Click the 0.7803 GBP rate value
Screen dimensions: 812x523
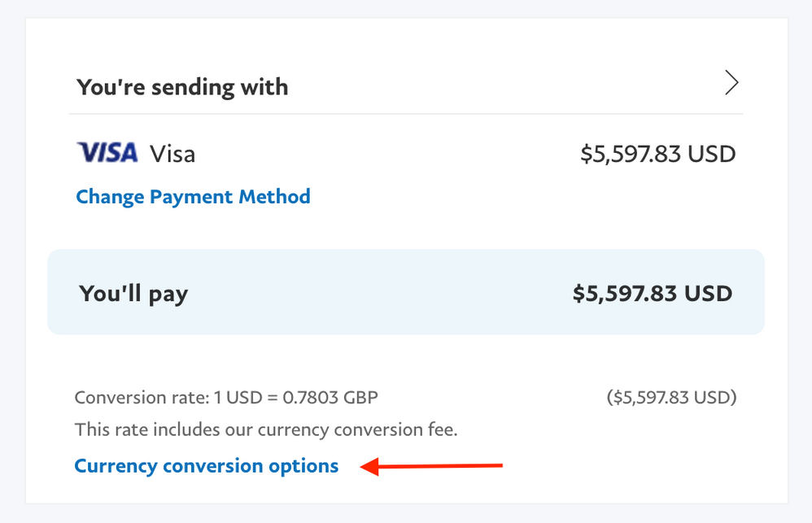(330, 398)
